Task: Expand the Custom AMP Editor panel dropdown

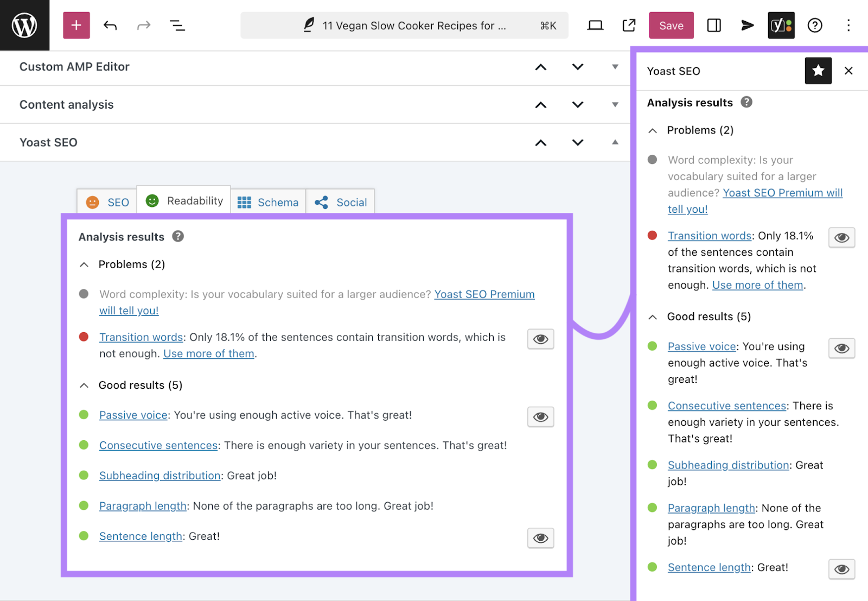Action: (614, 67)
